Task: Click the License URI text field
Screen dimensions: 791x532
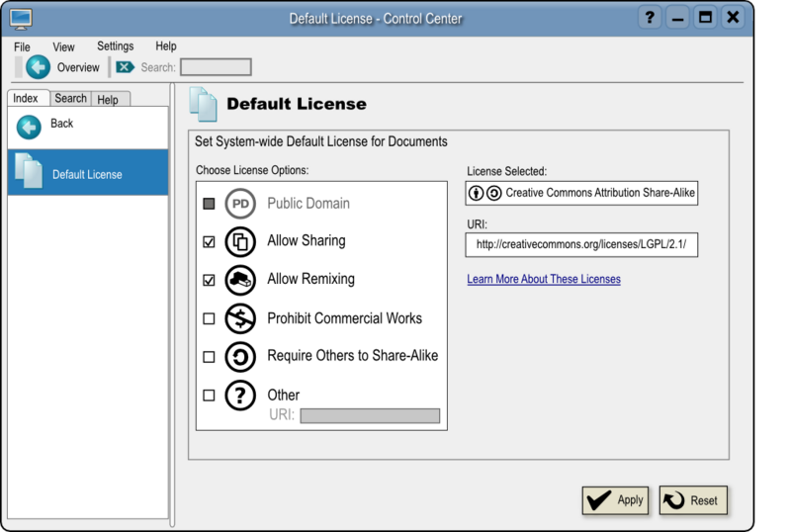Action: pyautogui.click(x=581, y=245)
